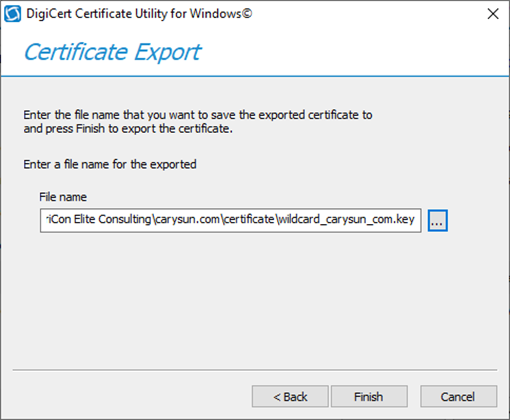Click the iCon Elite Consulting path segment
This screenshot has height=420, width=510.
99,220
